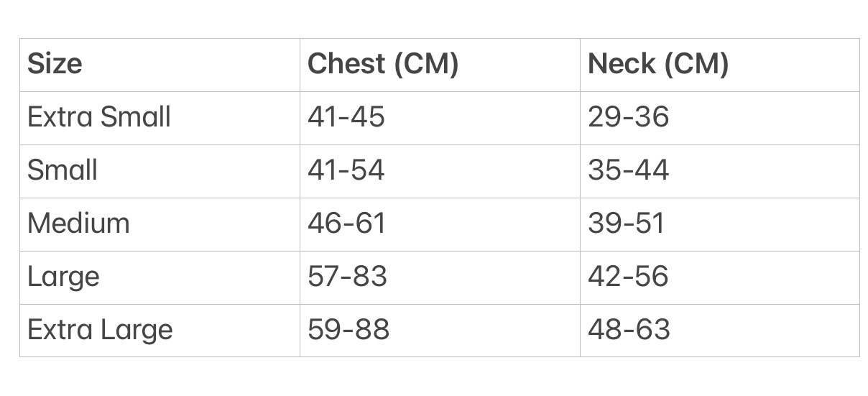Click chest value 59-88
Screen dimensions: 868x396
point(348,329)
